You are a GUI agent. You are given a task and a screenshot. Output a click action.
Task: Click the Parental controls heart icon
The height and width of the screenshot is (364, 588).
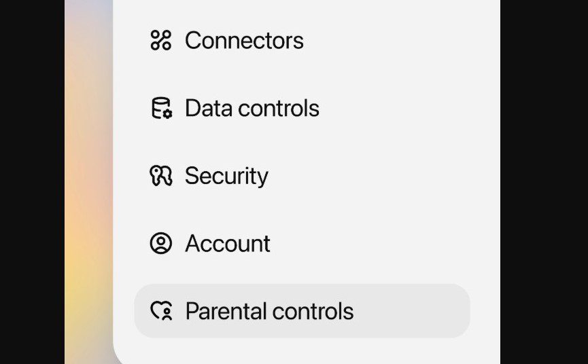(x=161, y=311)
